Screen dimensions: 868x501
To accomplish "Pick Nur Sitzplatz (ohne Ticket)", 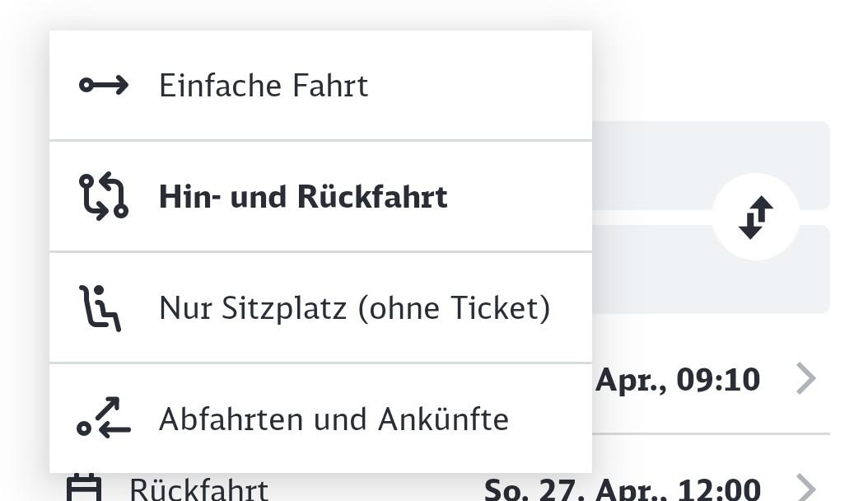I will 354,307.
